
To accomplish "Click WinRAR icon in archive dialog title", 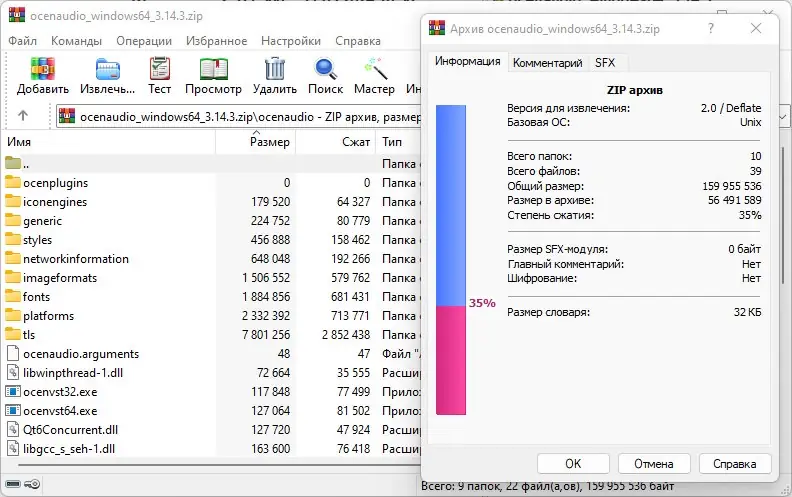I will [x=437, y=28].
